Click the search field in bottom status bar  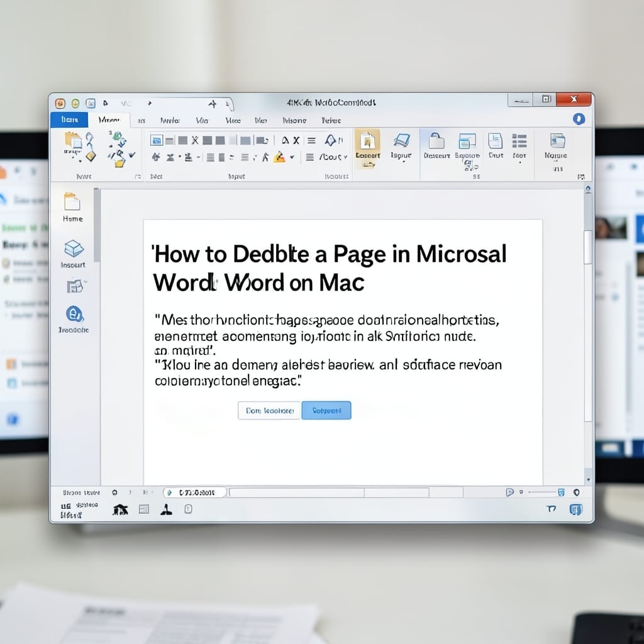[x=195, y=492]
